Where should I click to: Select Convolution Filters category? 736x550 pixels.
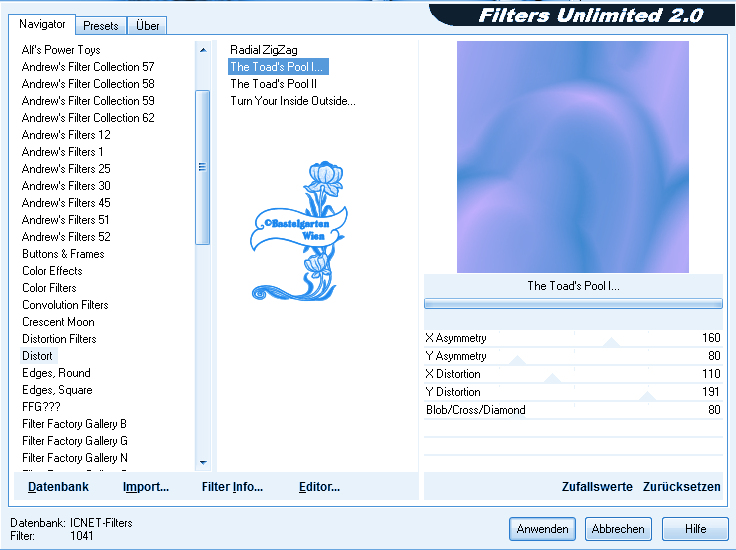(x=65, y=305)
